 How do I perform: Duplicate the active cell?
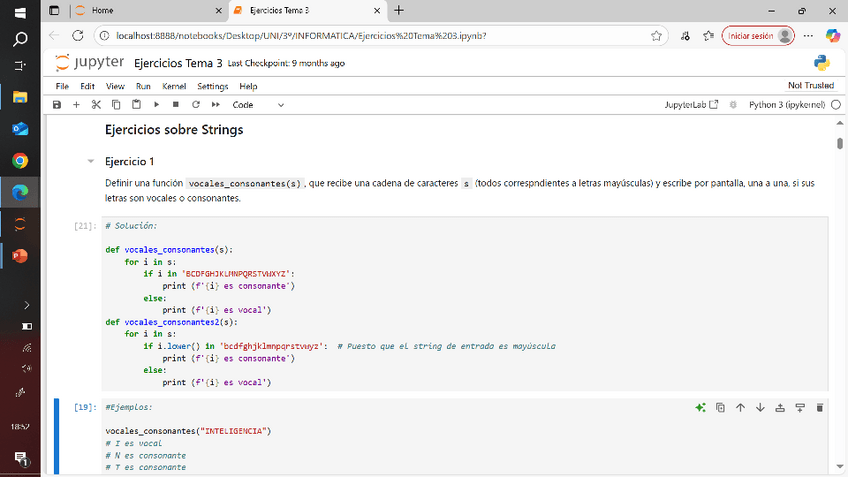point(720,408)
